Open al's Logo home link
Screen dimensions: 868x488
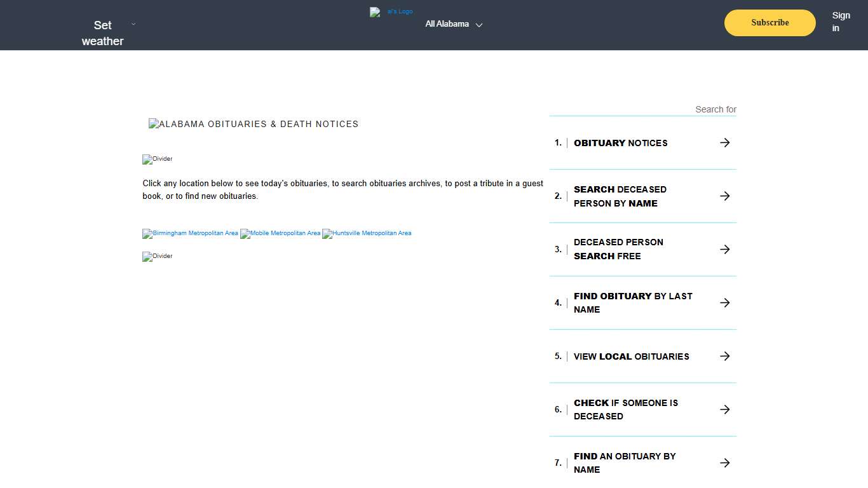pyautogui.click(x=391, y=11)
